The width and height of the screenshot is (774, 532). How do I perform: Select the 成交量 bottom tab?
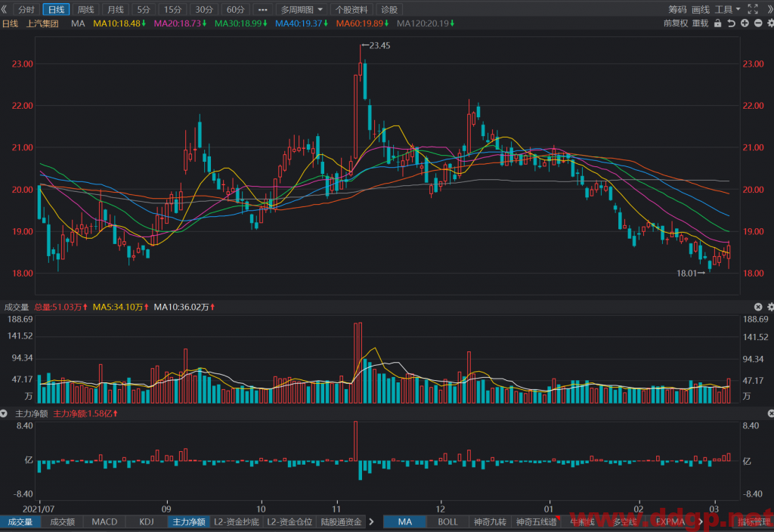click(20, 521)
